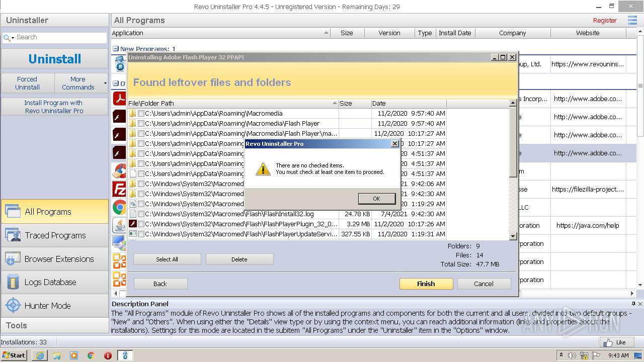Image resolution: width=644 pixels, height=362 pixels.
Task: Open the Uninstaller section header
Action: click(x=54, y=20)
